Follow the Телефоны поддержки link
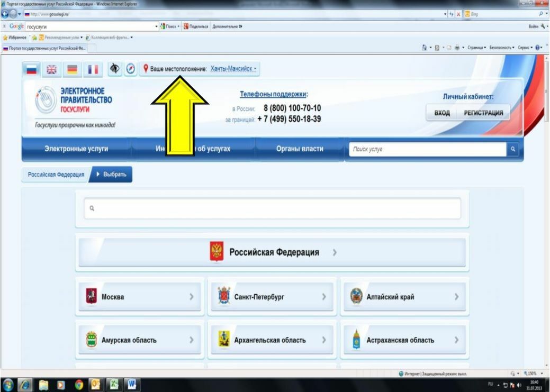The image size is (550, 392). point(274,94)
